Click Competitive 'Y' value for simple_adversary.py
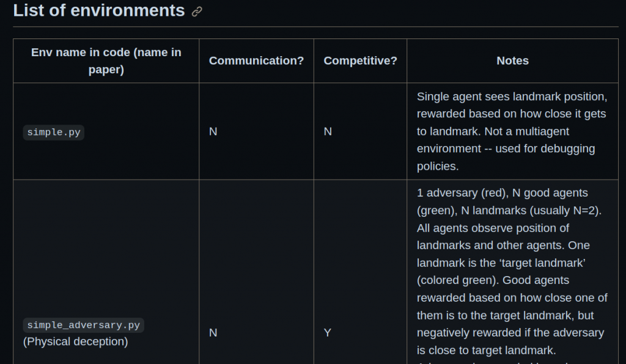Image resolution: width=626 pixels, height=364 pixels. 328,332
